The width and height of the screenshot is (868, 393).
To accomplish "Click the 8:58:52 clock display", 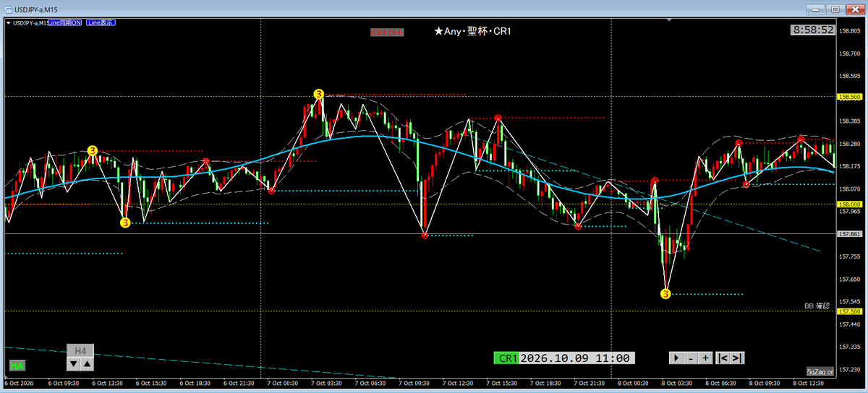I will [x=813, y=30].
